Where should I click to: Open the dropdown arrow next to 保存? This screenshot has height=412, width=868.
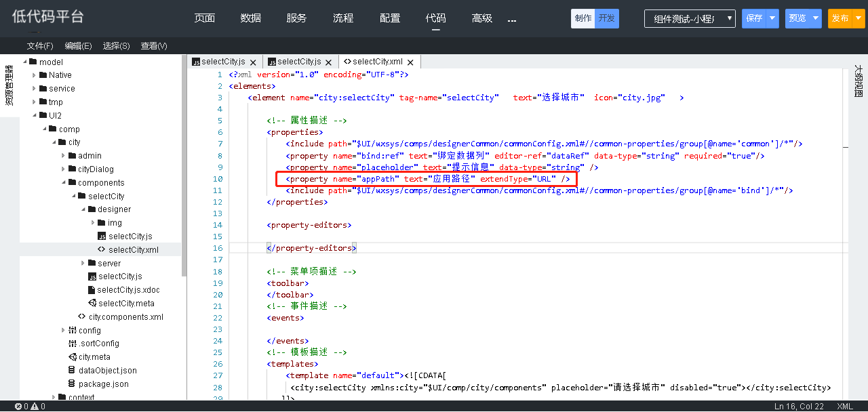pyautogui.click(x=772, y=19)
